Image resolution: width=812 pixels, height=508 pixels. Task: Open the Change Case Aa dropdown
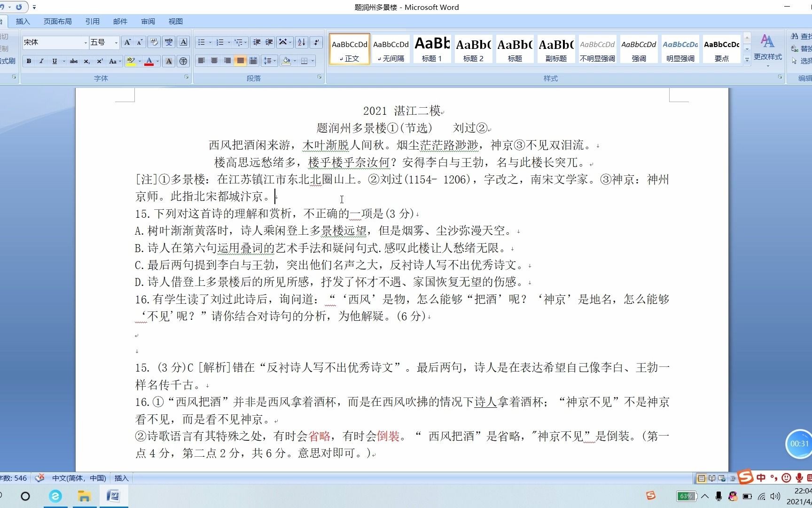coord(115,61)
